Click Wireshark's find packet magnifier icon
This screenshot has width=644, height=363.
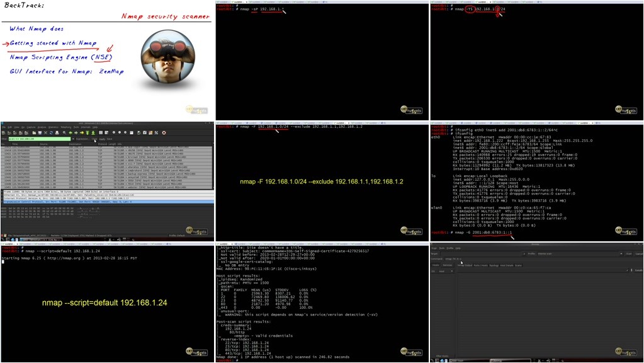click(x=64, y=133)
